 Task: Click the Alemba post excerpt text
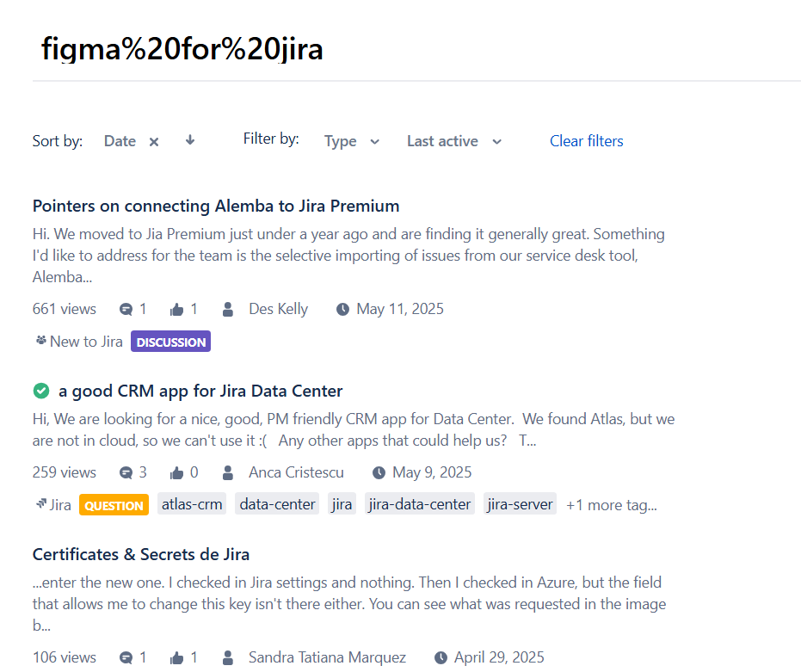pyautogui.click(x=349, y=256)
